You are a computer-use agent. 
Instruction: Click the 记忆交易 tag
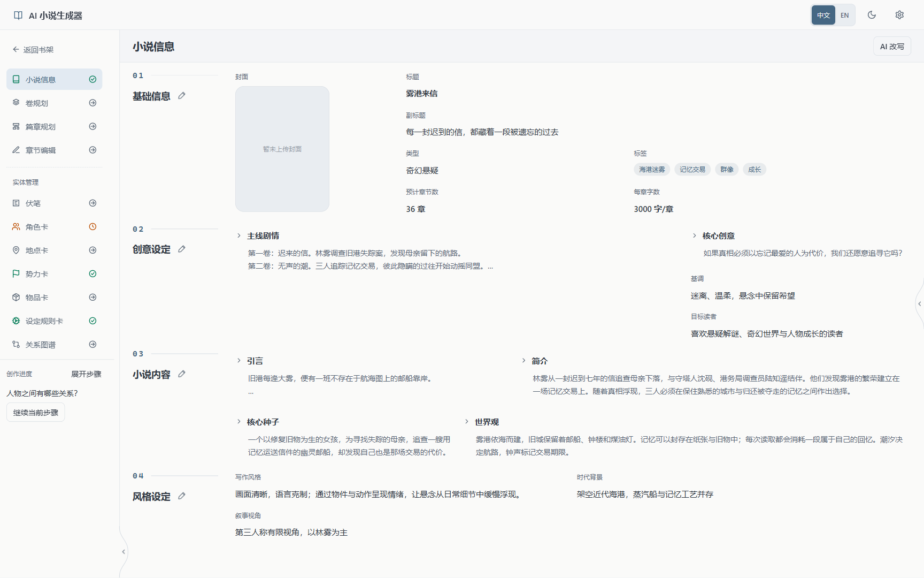pyautogui.click(x=692, y=170)
